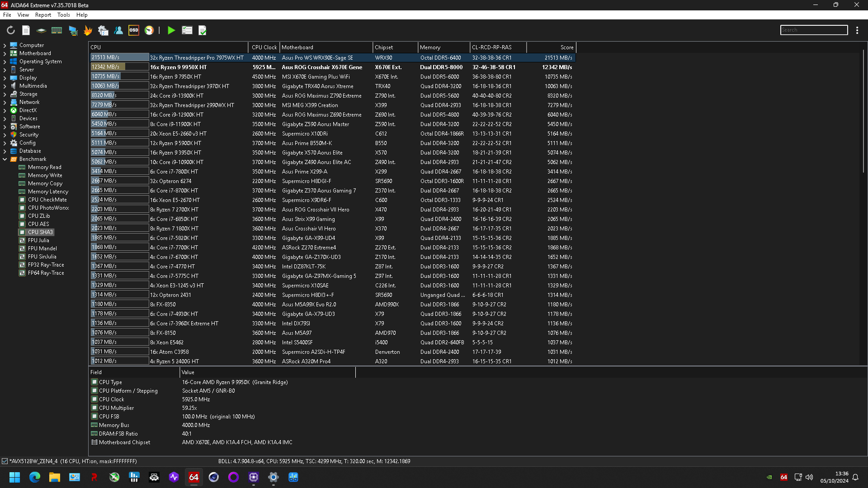868x488 pixels.
Task: Open the Report menu
Action: click(43, 15)
